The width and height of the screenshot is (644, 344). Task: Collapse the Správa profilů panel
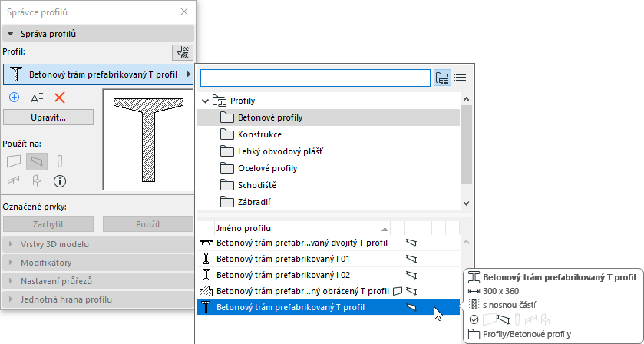(x=97, y=34)
